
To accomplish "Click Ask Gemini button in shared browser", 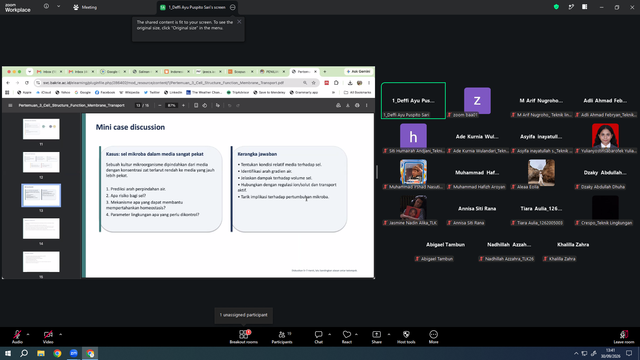I will coord(359,71).
